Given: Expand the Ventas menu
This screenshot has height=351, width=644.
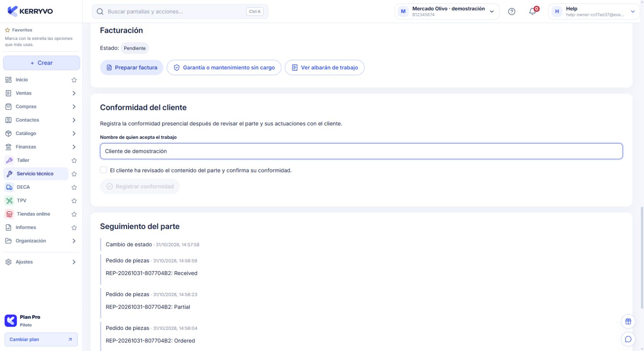Looking at the screenshot, I should pos(41,93).
